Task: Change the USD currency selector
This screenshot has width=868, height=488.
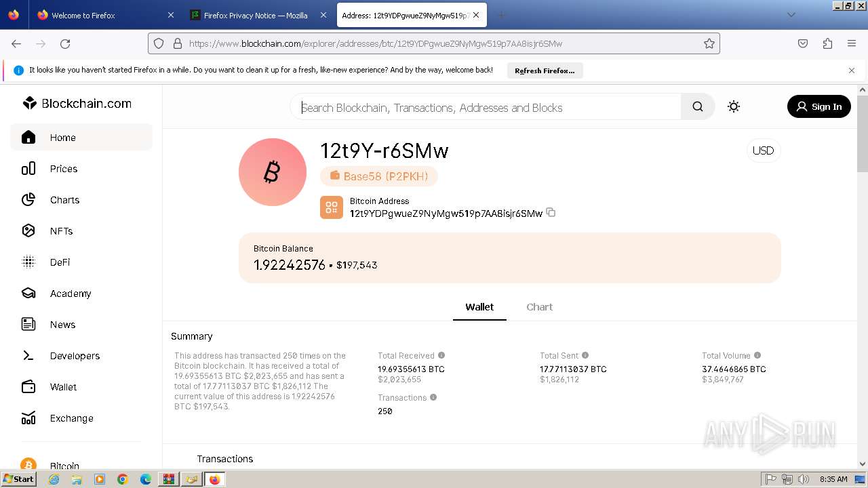Action: [x=764, y=150]
